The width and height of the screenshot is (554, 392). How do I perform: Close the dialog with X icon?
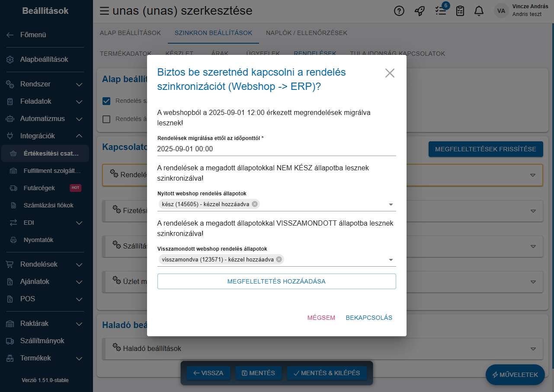[390, 73]
